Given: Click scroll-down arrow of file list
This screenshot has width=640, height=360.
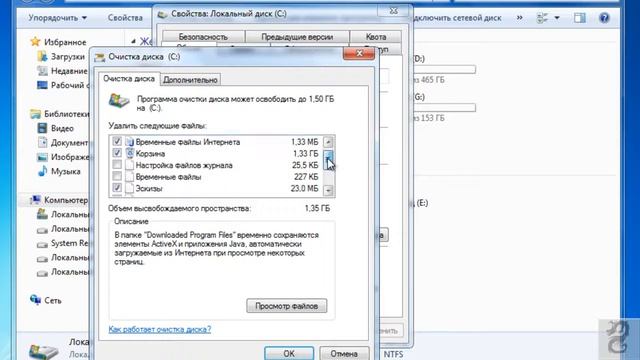Looking at the screenshot, I should pos(328,190).
